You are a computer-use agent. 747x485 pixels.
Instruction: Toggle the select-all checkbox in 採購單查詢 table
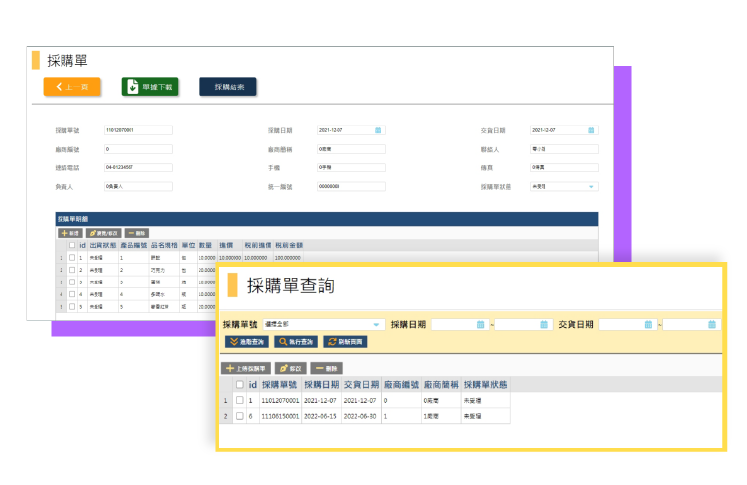pyautogui.click(x=239, y=384)
